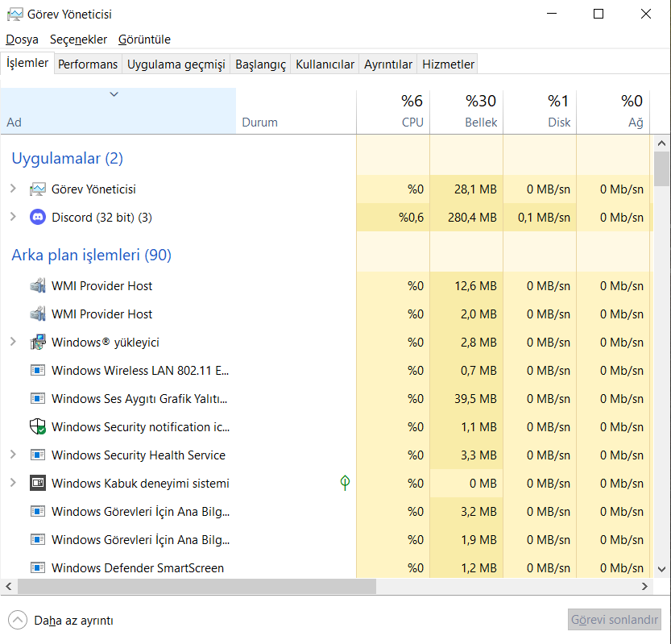The height and width of the screenshot is (644, 671).
Task: Click Görev Yöneticisi's 28,1 MB memory value
Action: click(x=475, y=189)
